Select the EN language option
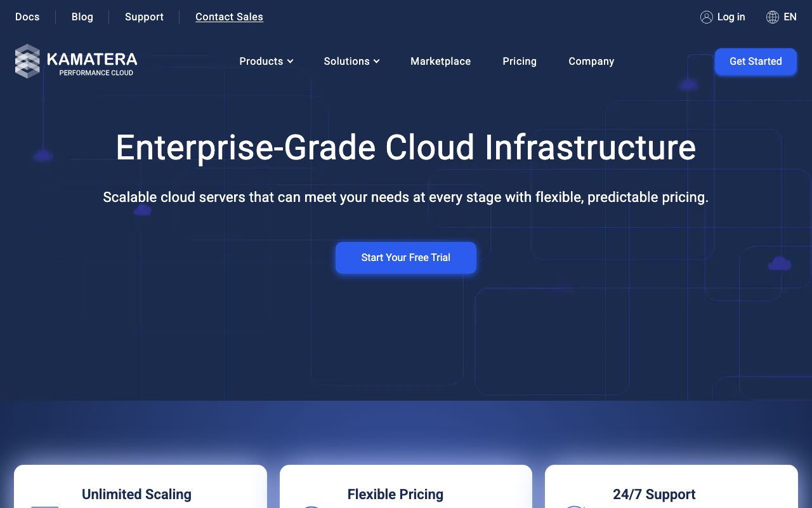 [790, 17]
